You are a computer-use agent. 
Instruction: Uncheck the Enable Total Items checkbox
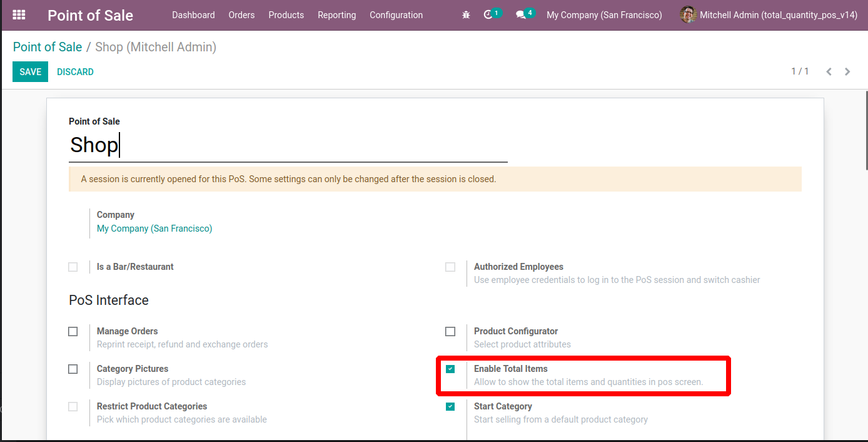click(450, 369)
